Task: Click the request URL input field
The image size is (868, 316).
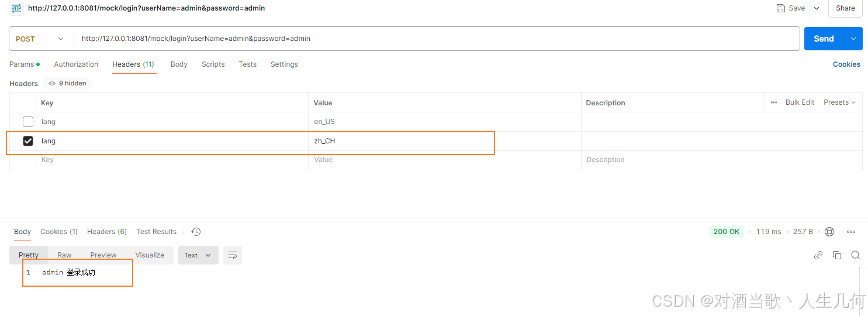Action: tap(437, 39)
